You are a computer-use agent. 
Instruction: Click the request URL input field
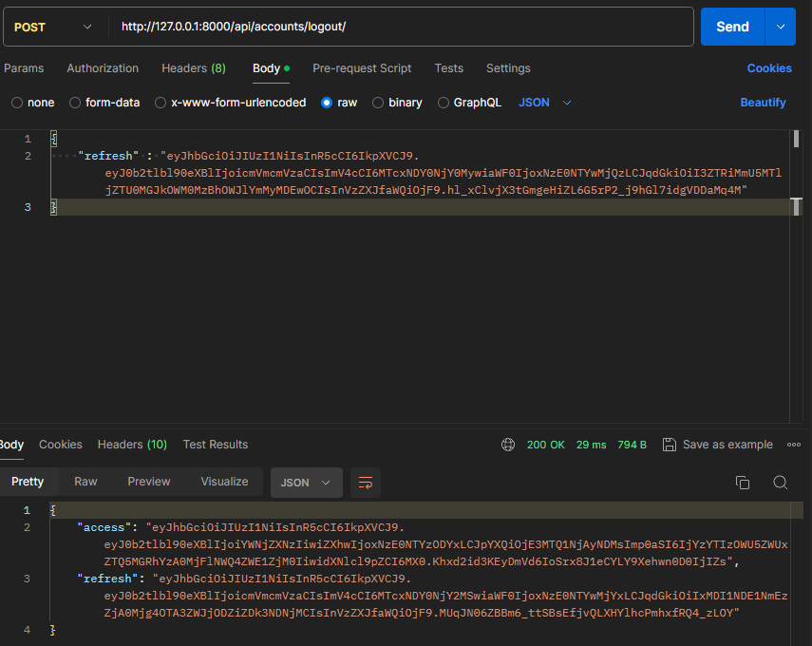[402, 27]
